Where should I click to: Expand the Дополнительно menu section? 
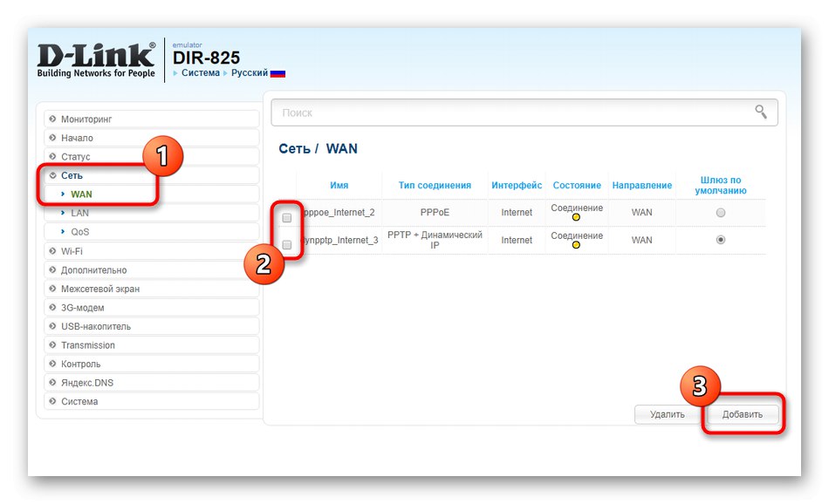152,269
